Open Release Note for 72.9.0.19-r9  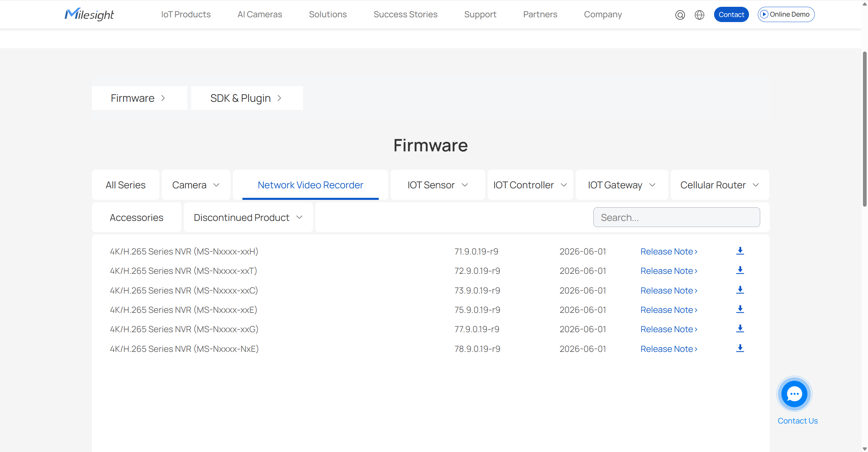point(669,271)
